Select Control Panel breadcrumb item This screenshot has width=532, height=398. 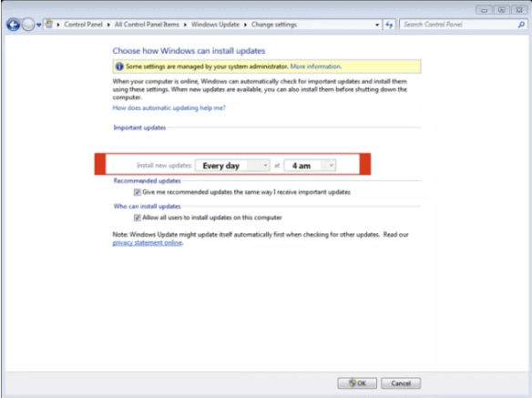coord(83,25)
